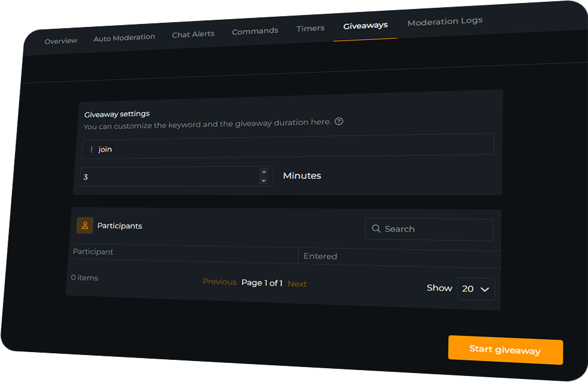Click the 'Minutes' label
Image resolution: width=588 pixels, height=382 pixels.
tap(302, 175)
